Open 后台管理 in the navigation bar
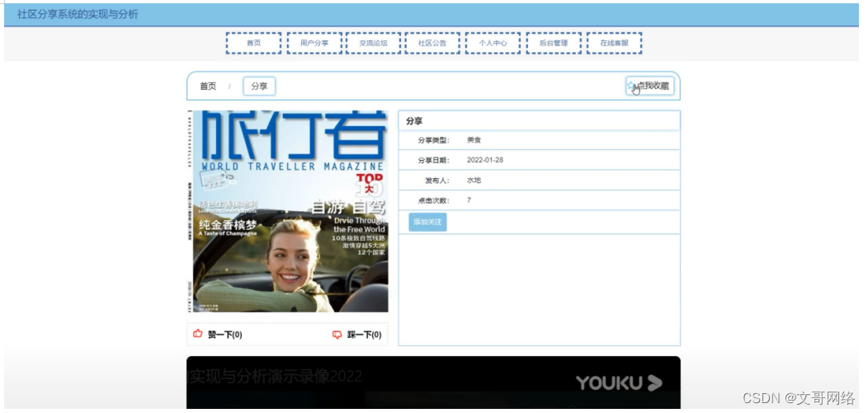868x413 pixels. pyautogui.click(x=554, y=43)
